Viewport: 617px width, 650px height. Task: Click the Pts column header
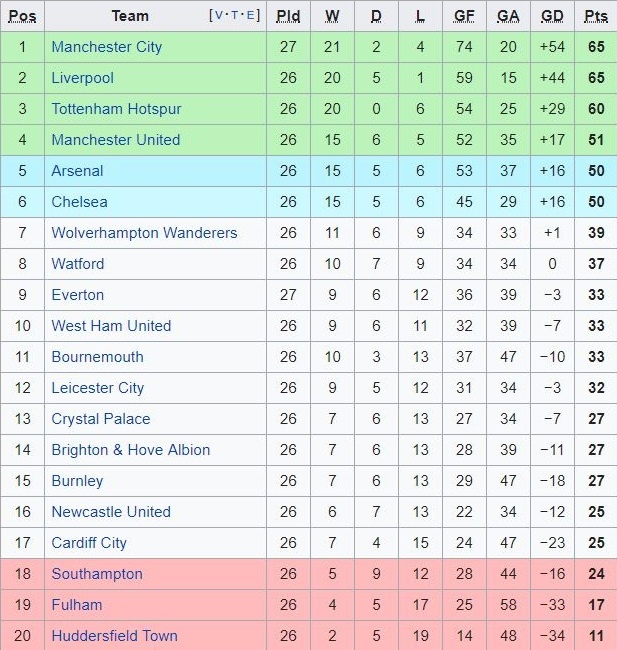pos(596,16)
